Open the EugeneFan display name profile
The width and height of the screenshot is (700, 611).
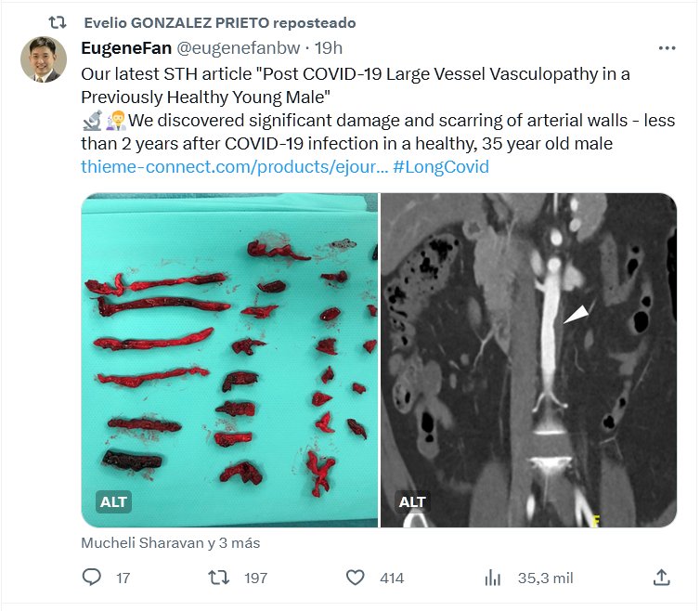(126, 48)
